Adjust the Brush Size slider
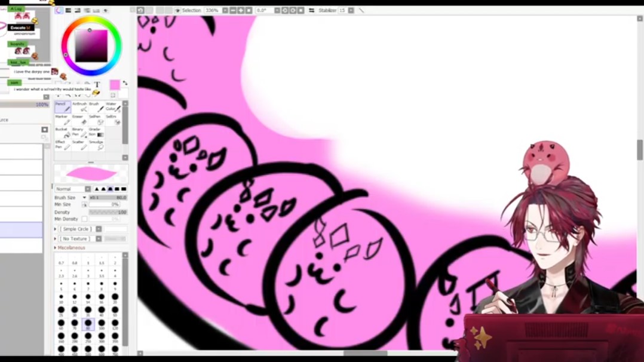644x362 pixels. click(x=108, y=198)
